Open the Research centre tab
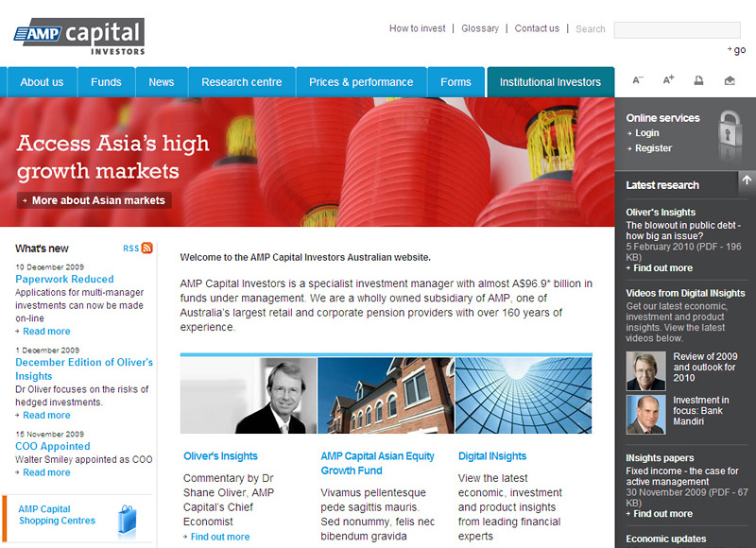756x548 pixels. [240, 82]
